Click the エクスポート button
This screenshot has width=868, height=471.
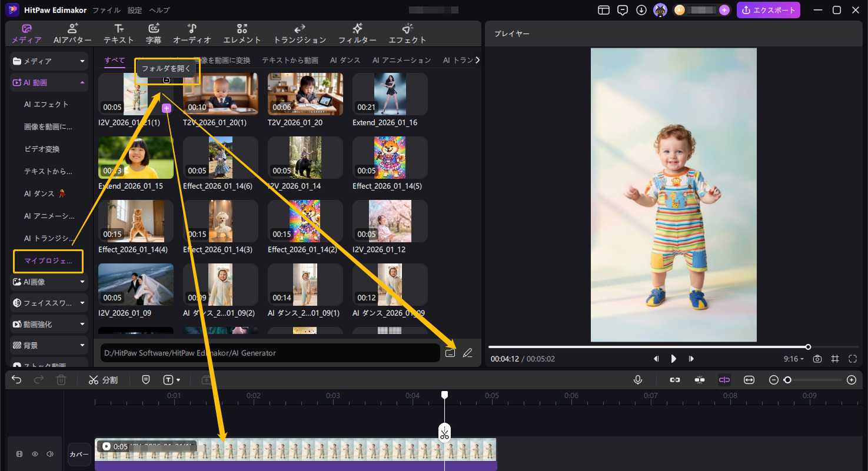769,10
